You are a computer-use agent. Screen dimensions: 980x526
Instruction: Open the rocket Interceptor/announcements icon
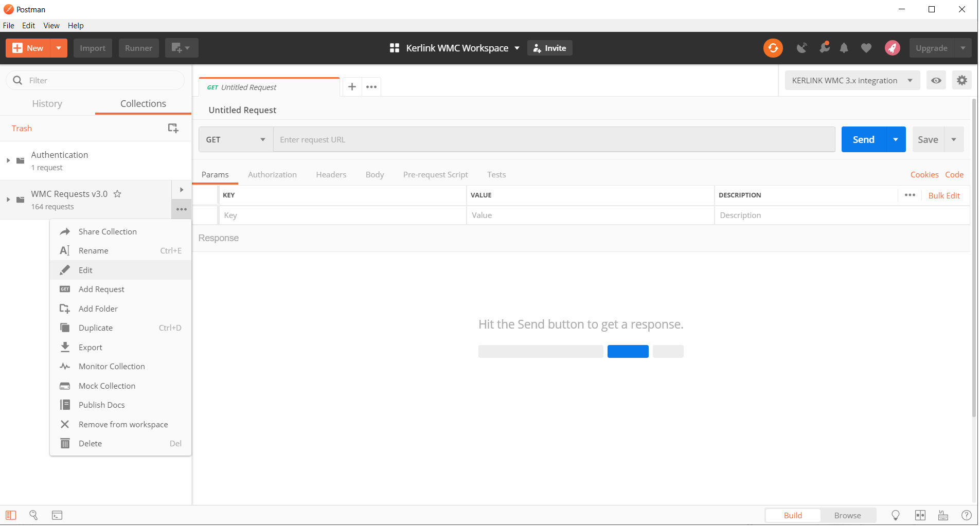(x=893, y=48)
